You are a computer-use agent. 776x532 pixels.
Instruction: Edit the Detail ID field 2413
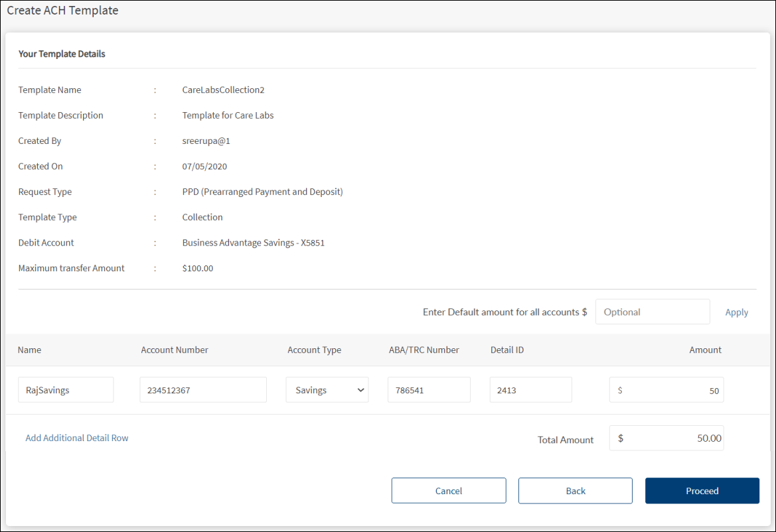pyautogui.click(x=530, y=390)
